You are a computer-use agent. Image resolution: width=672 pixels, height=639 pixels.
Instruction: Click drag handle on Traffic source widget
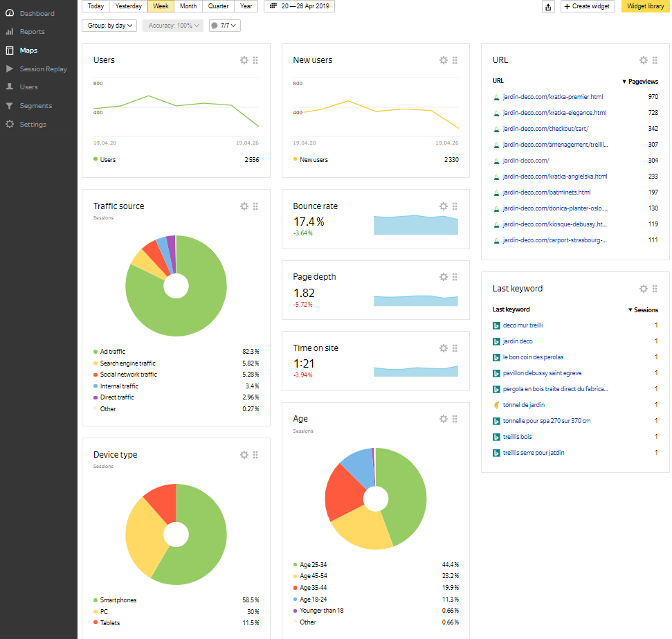(x=255, y=207)
